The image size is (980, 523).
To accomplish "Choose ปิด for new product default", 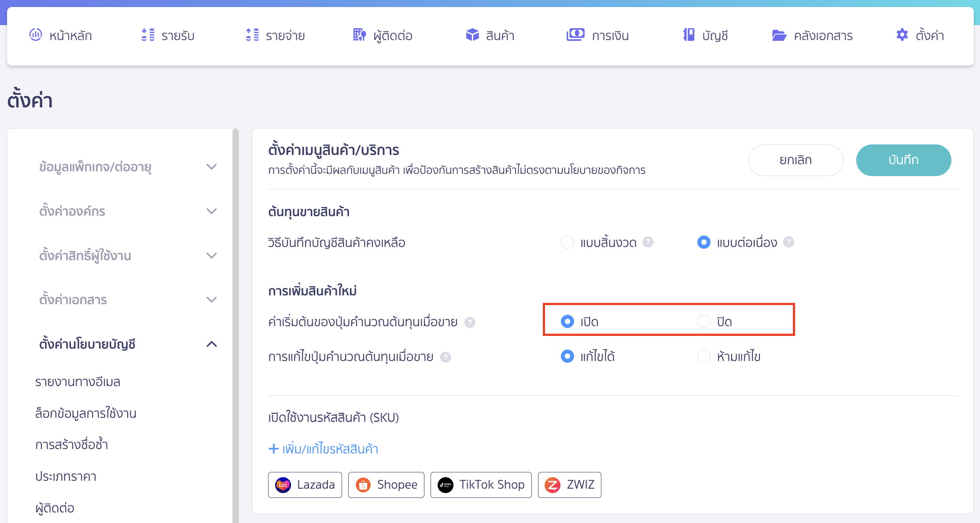I will click(704, 321).
